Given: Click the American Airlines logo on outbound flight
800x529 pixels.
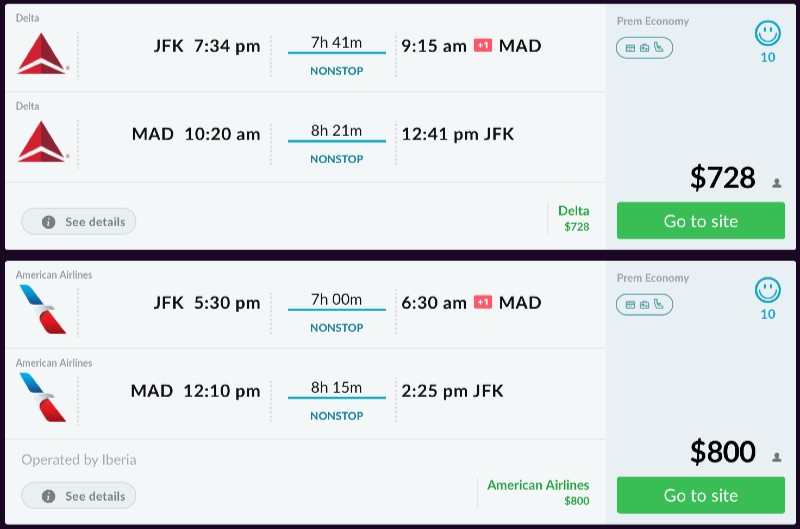Looking at the screenshot, I should 42,309.
